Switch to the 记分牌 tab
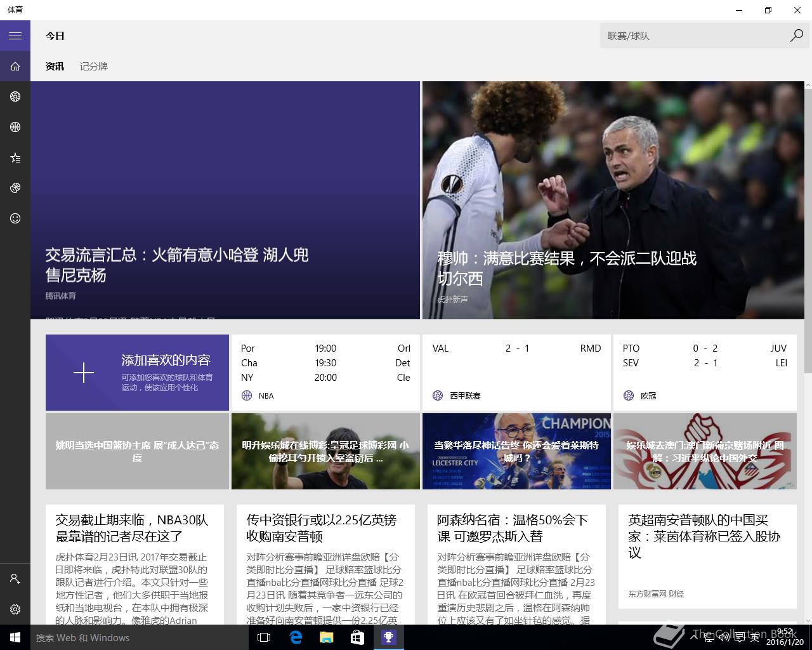 (94, 66)
